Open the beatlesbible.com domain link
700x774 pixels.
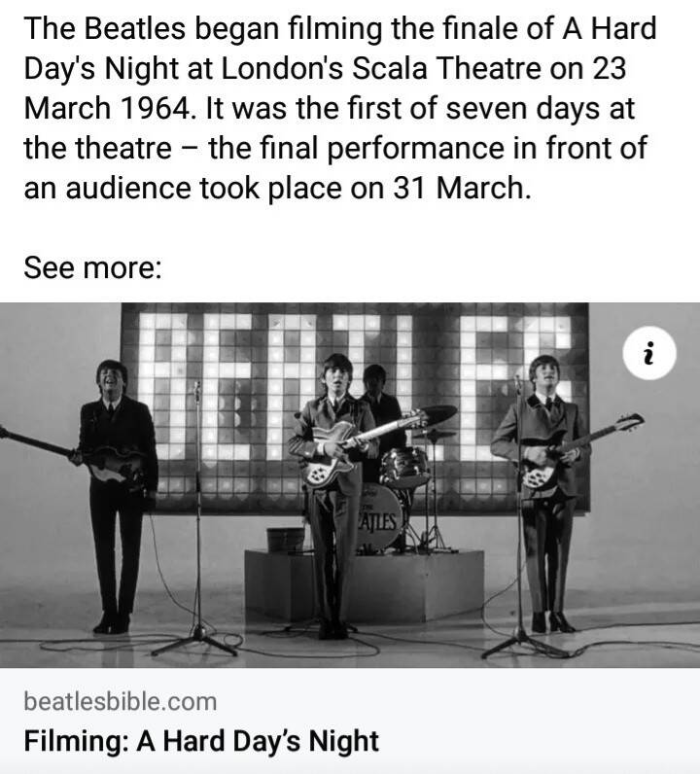(x=120, y=701)
